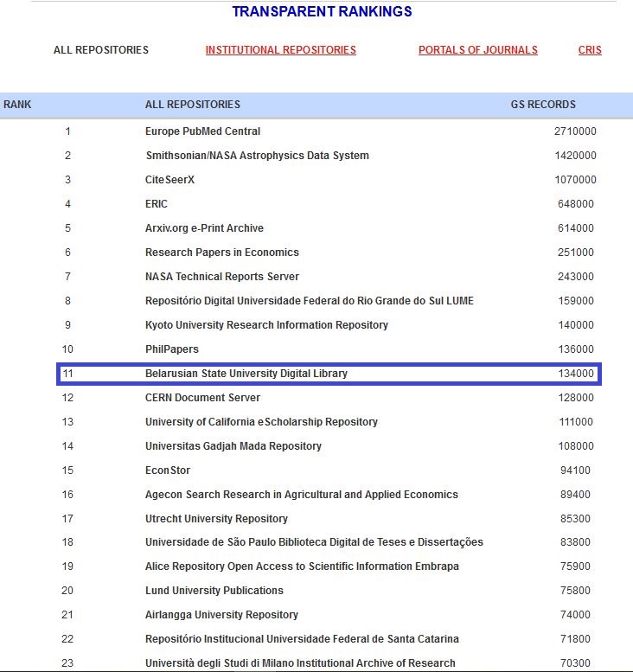Click Universitas Gadjah Mada Repository entry
The width and height of the screenshot is (633, 672).
233,446
